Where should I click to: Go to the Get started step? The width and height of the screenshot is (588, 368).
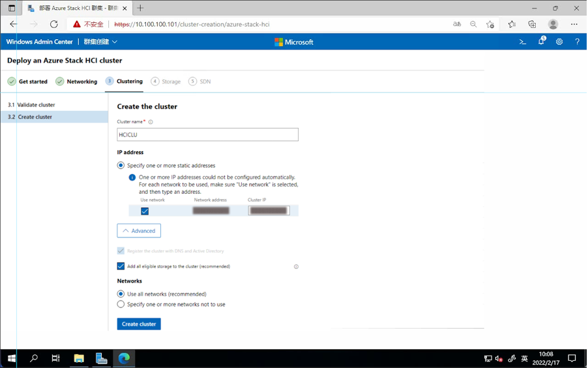(28, 82)
